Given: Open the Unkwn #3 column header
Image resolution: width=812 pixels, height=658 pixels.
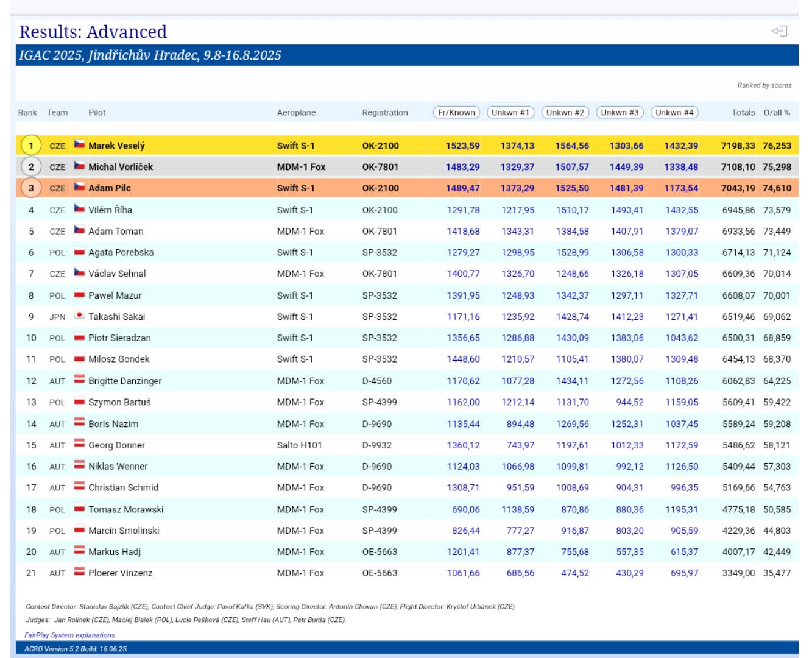Looking at the screenshot, I should click(620, 113).
